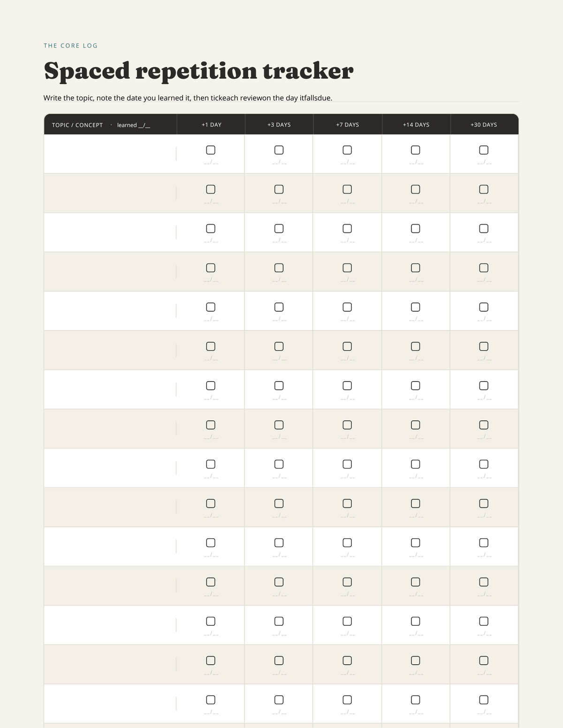Tick the +3 DAYS checkbox in second row
This screenshot has height=728, width=563.
279,189
